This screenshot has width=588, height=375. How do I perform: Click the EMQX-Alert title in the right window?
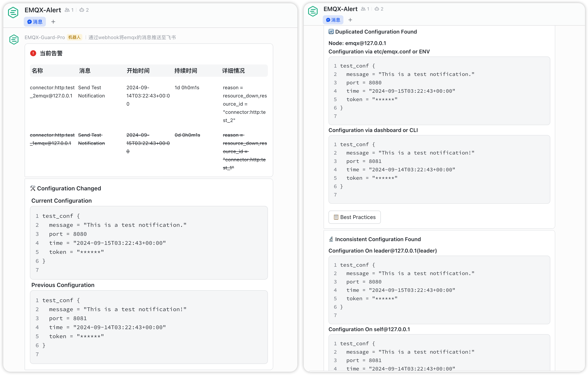[340, 9]
